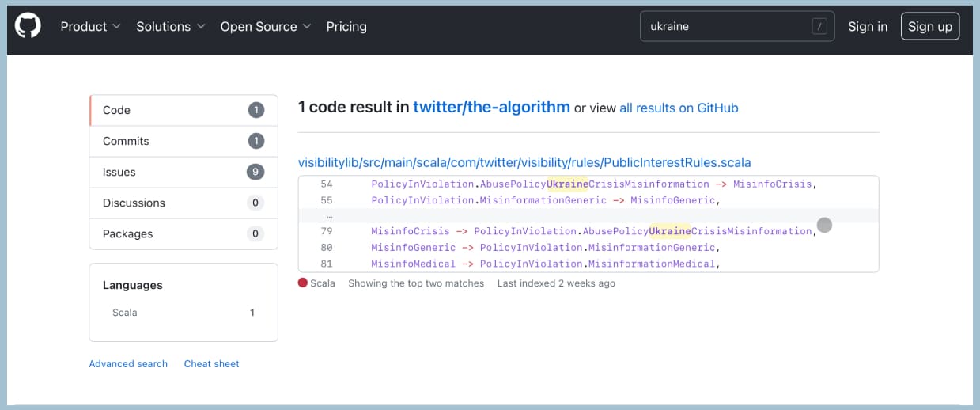Click the GitHub logo icon

point(28,27)
